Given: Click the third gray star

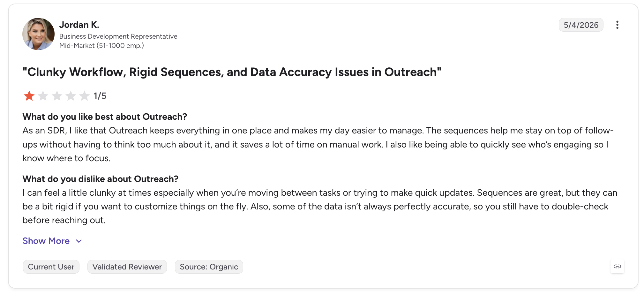Looking at the screenshot, I should point(57,96).
